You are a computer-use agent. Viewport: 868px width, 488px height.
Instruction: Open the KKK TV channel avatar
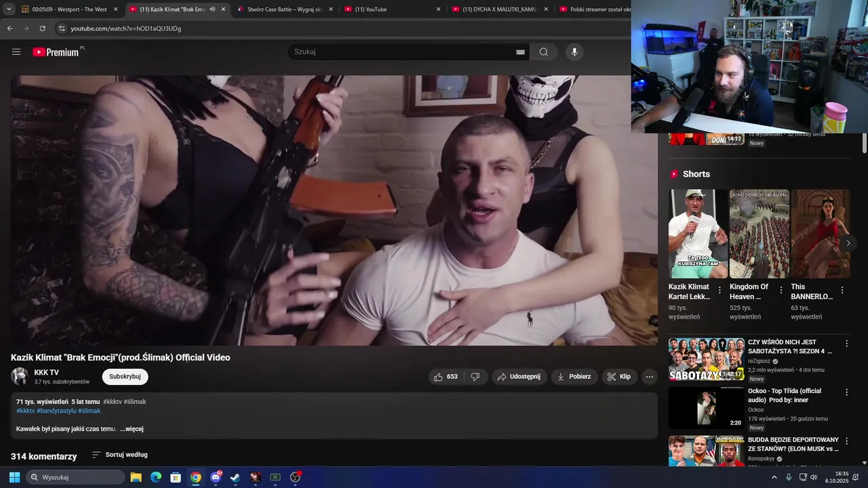[20, 377]
